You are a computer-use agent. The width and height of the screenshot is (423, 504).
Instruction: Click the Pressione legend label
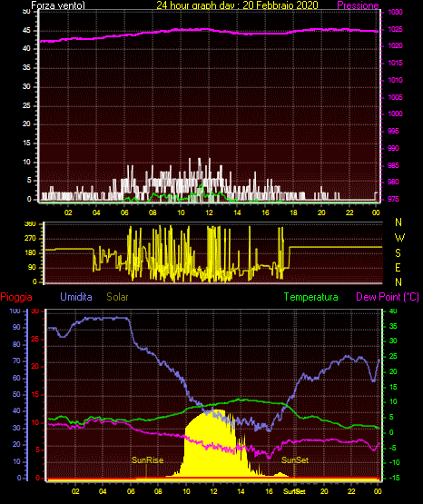[358, 5]
